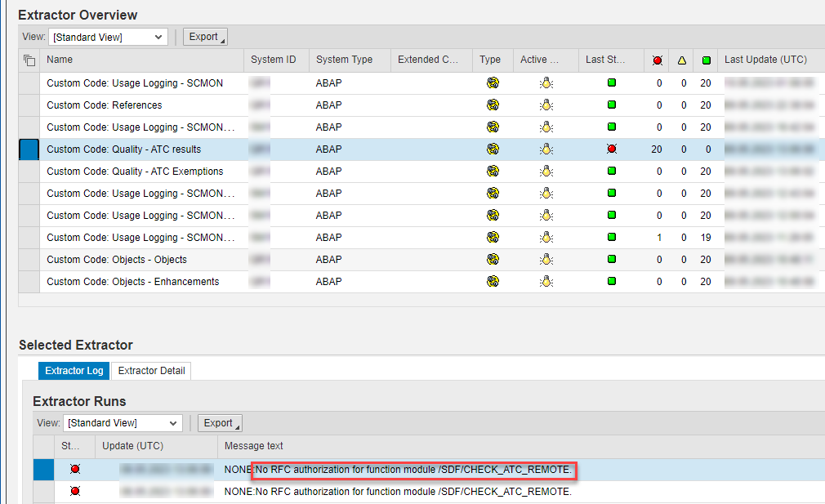Click the Type icon in the References row
The height and width of the screenshot is (504, 825).
[x=493, y=105]
